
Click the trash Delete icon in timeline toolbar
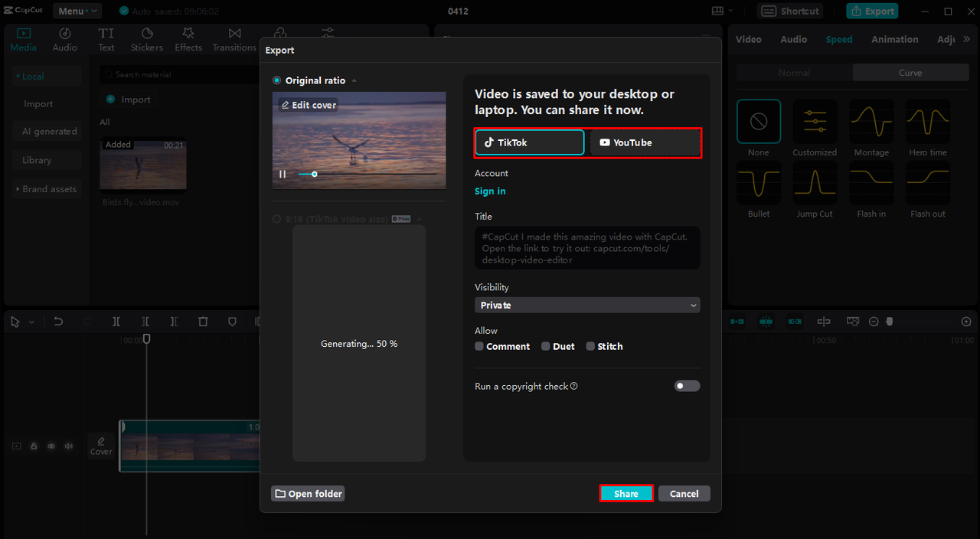tap(203, 322)
